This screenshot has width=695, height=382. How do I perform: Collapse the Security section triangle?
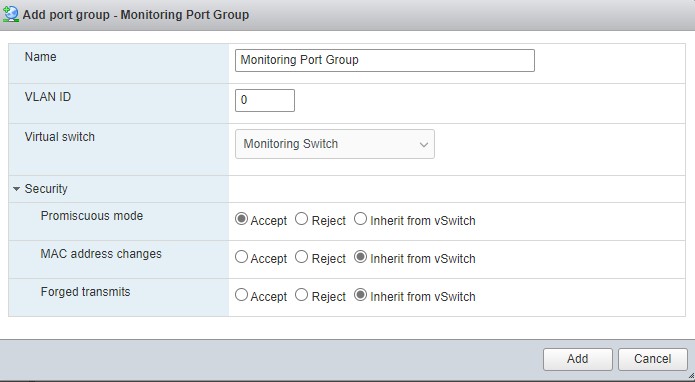coord(16,189)
